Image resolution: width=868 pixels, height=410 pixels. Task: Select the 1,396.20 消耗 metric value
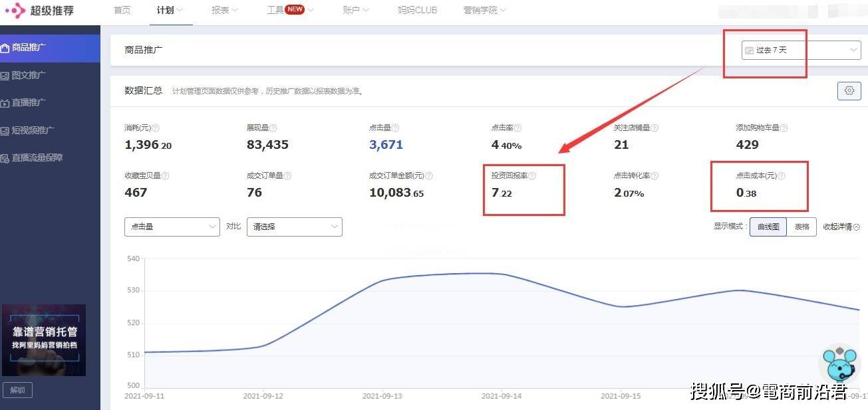(x=148, y=145)
